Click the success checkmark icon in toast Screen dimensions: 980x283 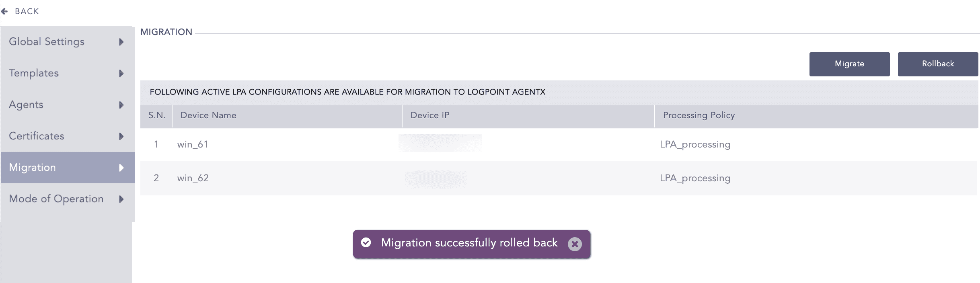(x=366, y=242)
